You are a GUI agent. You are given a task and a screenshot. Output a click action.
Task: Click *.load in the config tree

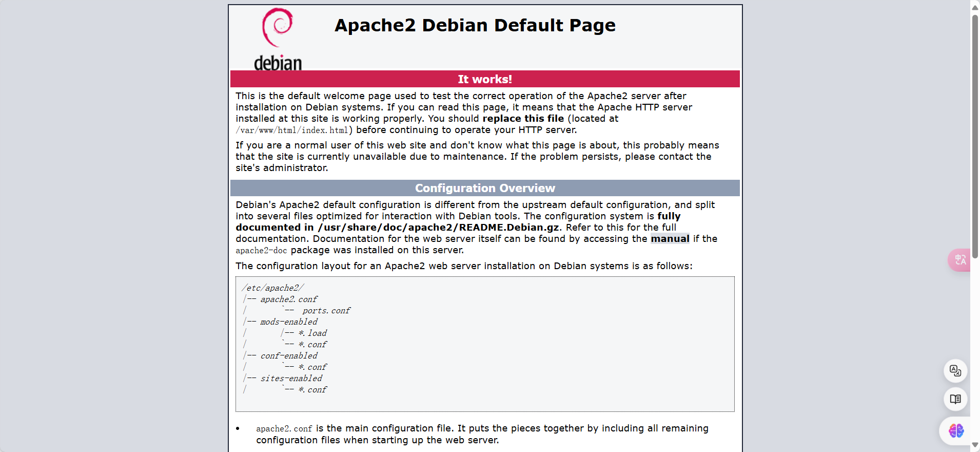pos(312,333)
